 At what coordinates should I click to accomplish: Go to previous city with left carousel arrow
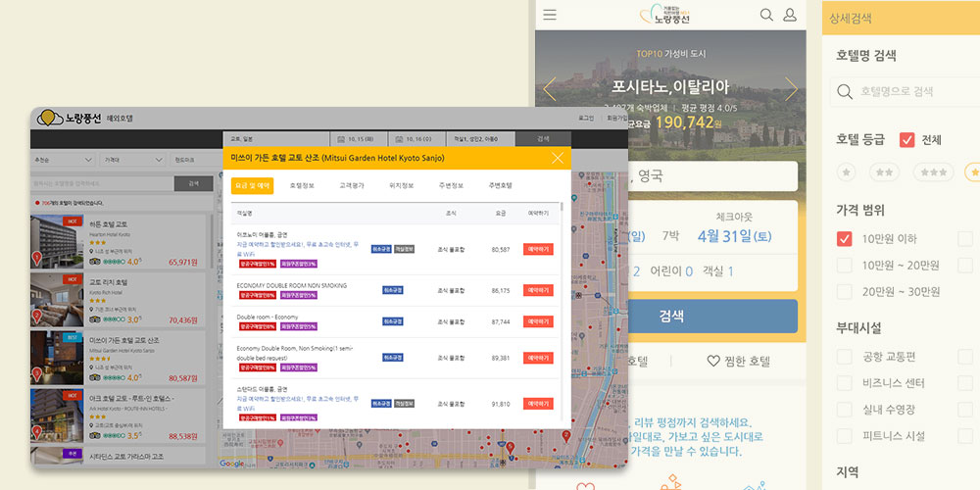point(550,89)
